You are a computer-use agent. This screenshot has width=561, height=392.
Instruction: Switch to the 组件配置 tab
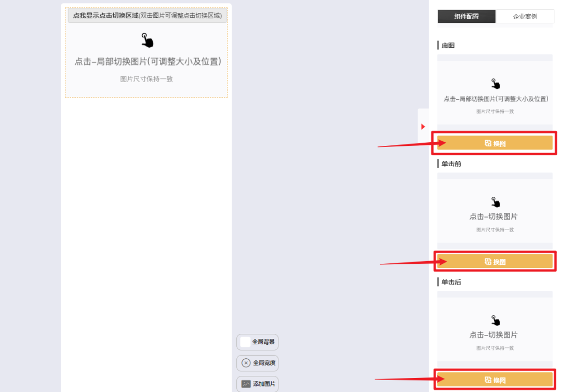466,17
